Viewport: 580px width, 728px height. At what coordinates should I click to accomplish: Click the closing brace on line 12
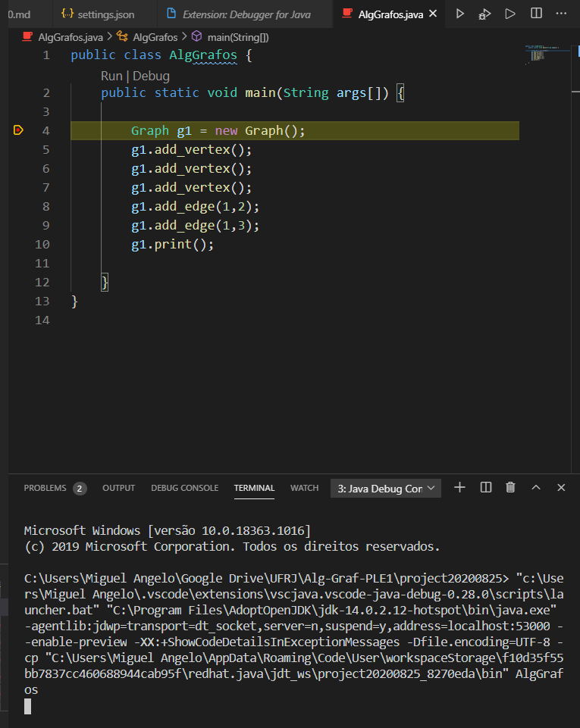click(x=105, y=283)
